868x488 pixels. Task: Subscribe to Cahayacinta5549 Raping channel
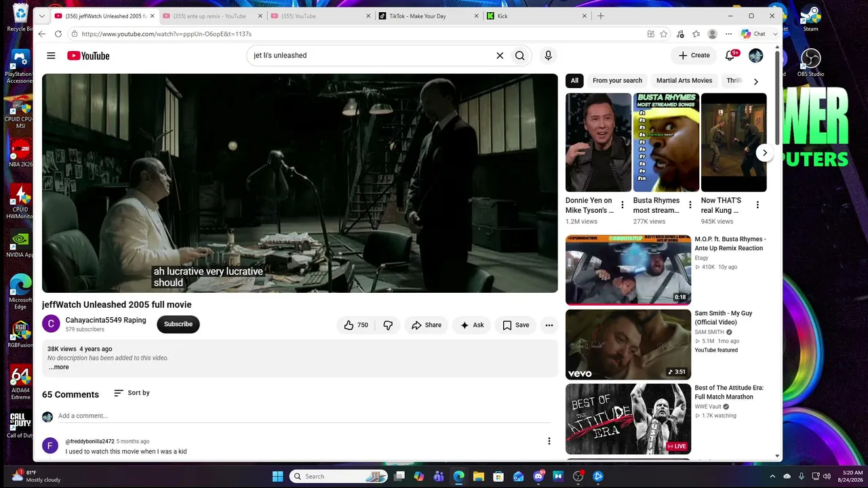[x=178, y=324]
